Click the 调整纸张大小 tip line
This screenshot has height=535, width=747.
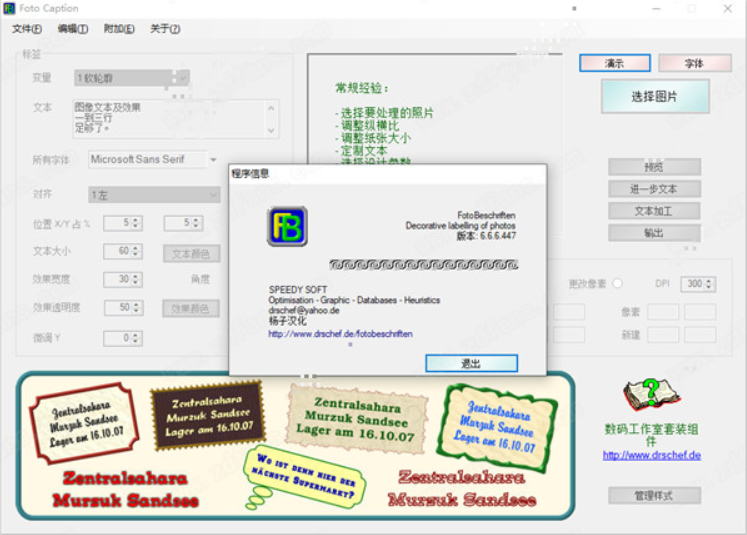click(373, 138)
